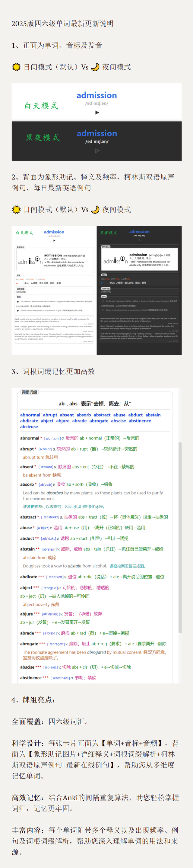Click abstruse in the blue word index

click(29, 426)
